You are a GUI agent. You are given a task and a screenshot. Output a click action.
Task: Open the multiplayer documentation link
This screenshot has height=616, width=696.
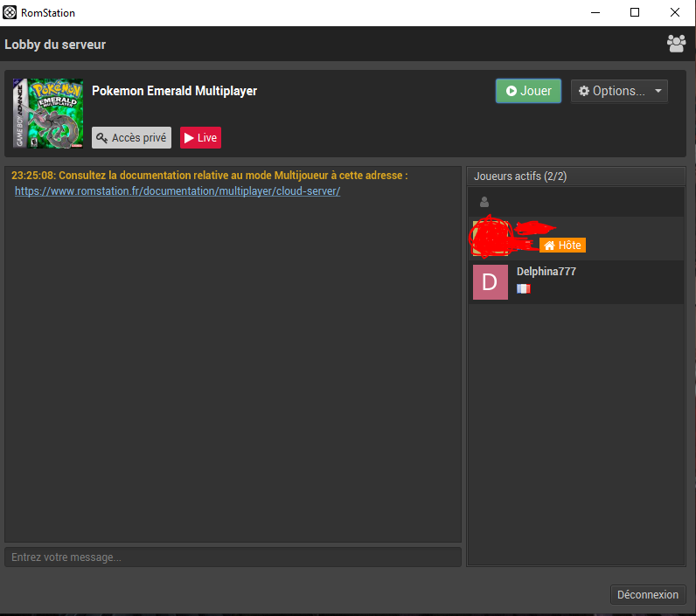(177, 191)
